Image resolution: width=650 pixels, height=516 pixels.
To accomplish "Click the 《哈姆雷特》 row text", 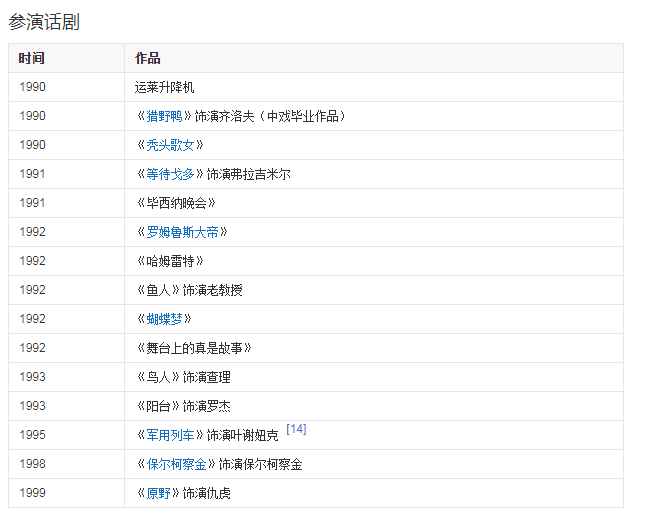I will tap(170, 261).
